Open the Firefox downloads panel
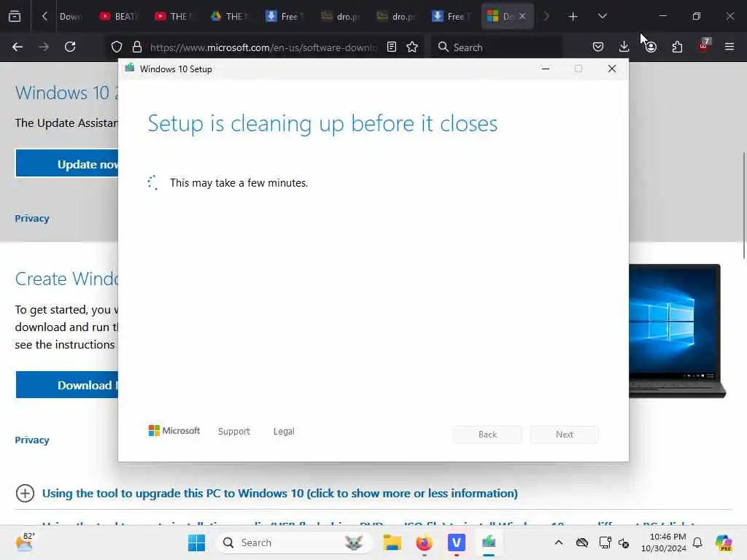This screenshot has height=560, width=747. 624,47
